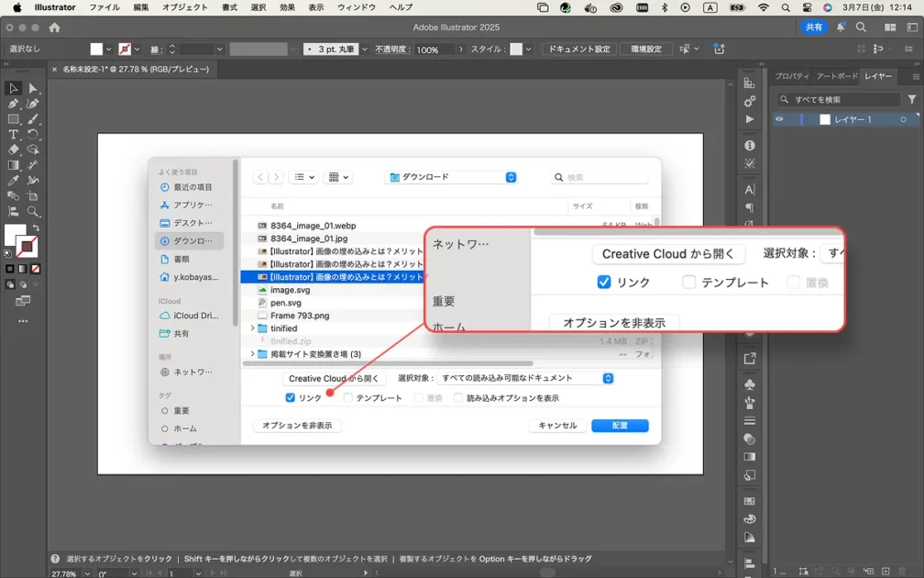Uncheck the リンク checkbox
This screenshot has height=578, width=924.
point(291,398)
